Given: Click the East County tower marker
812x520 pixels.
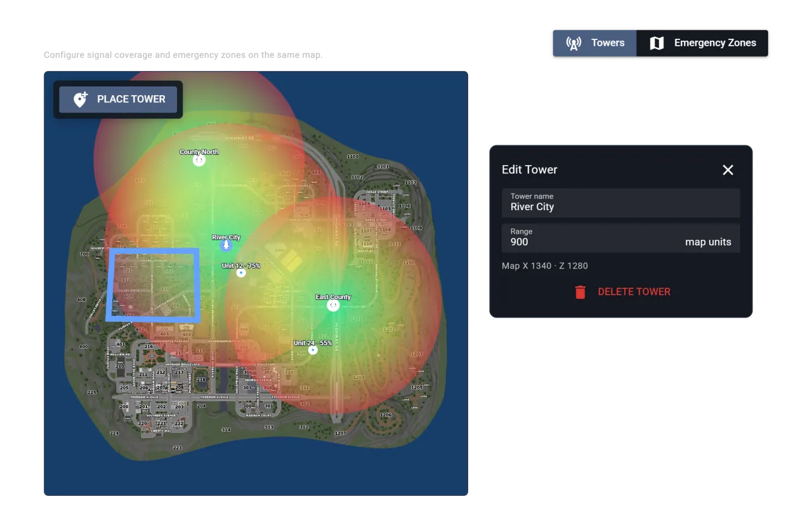Looking at the screenshot, I should click(x=333, y=305).
